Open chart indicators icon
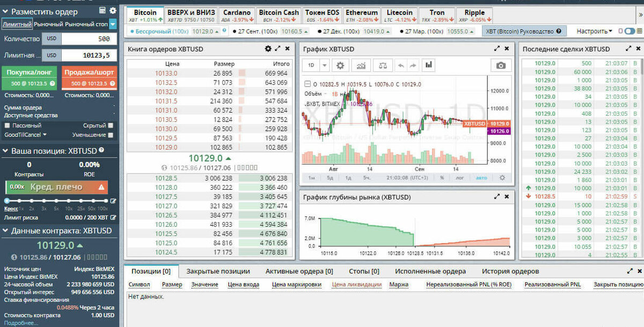Image resolution: width=644 pixels, height=327 pixels. (361, 65)
